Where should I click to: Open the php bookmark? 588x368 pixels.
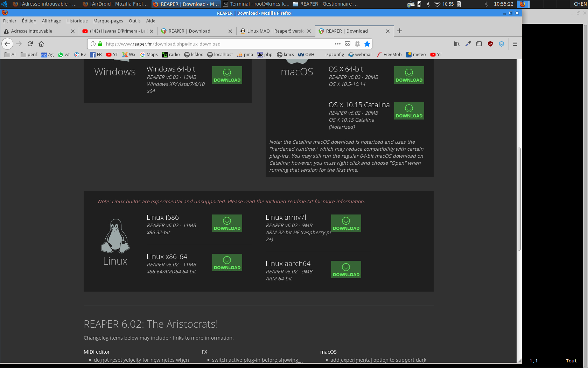(265, 55)
